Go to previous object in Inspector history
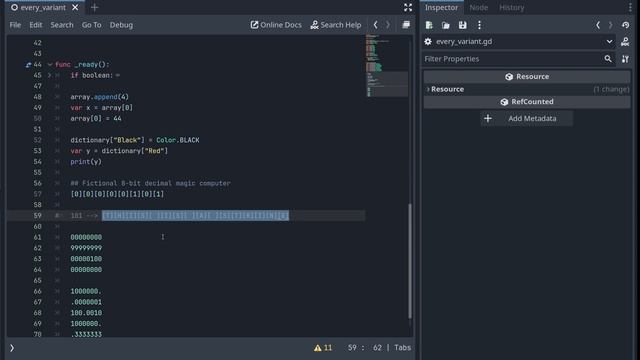Screen dimensions: 640x360 [598, 25]
